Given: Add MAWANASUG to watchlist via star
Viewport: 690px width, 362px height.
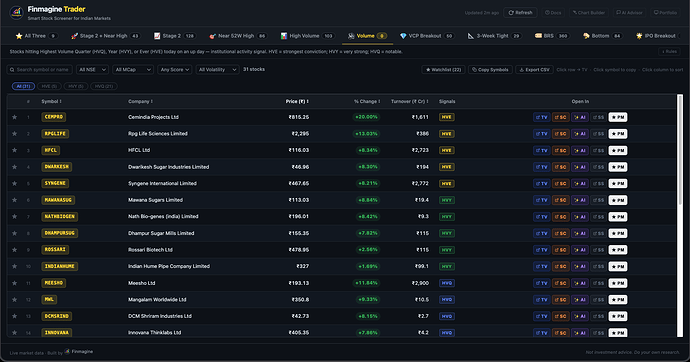Looking at the screenshot, I should coord(15,200).
